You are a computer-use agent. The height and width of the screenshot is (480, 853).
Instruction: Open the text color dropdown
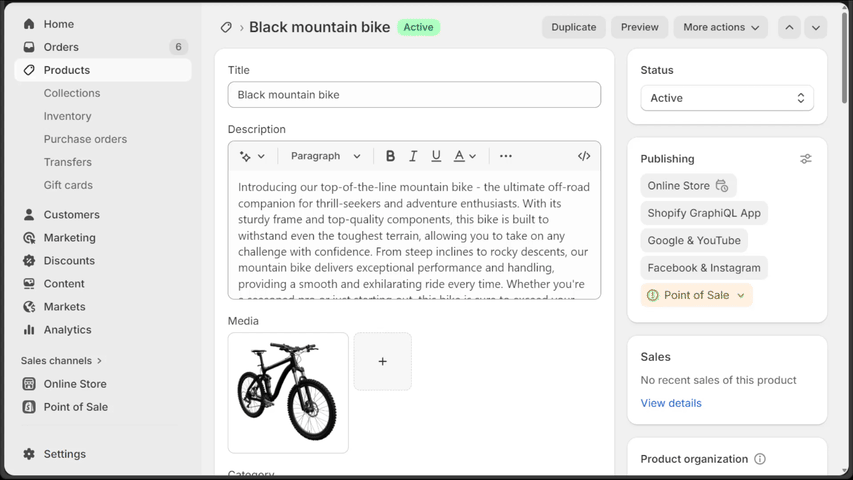[465, 156]
